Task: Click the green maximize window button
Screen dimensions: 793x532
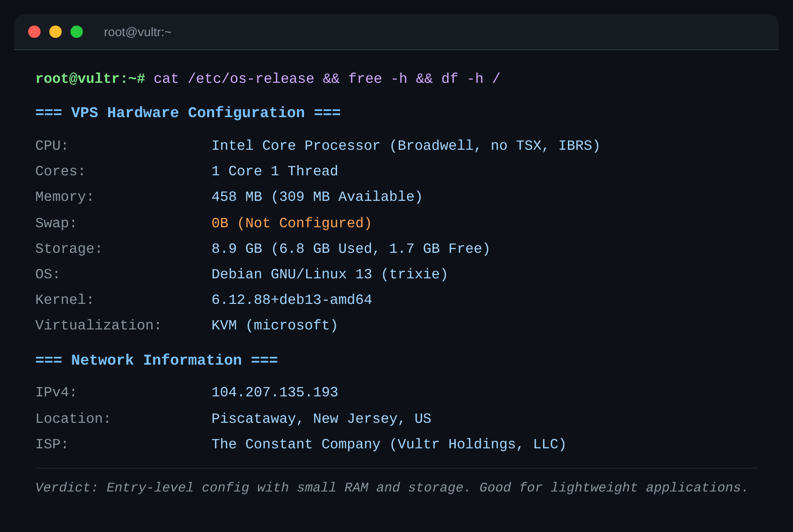Action: (x=77, y=32)
